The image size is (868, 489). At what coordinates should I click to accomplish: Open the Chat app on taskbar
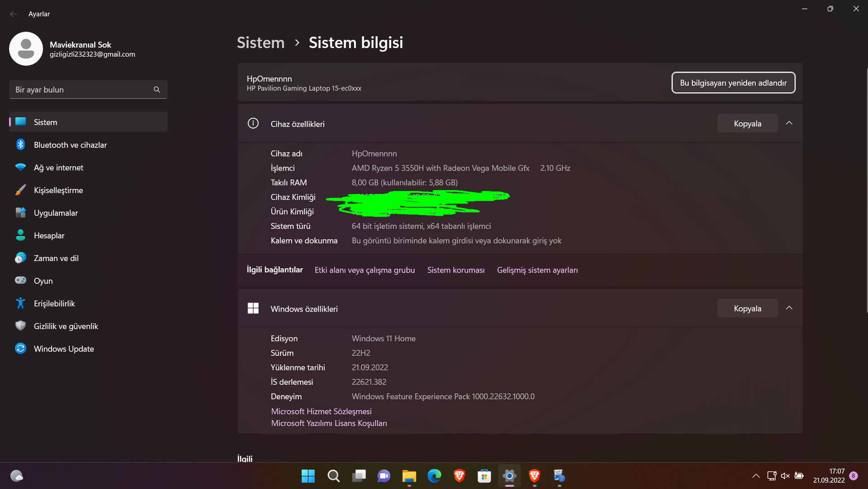point(384,476)
